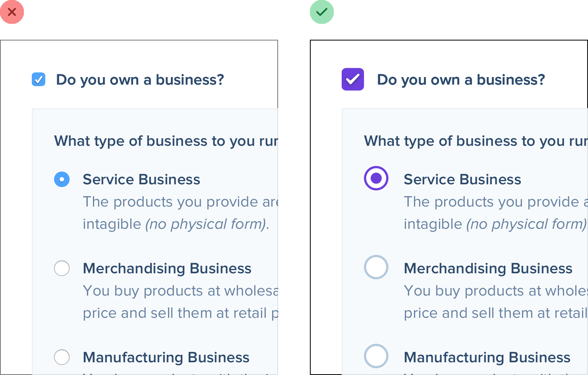Click the green checkmark icon above the right example

pos(322,12)
